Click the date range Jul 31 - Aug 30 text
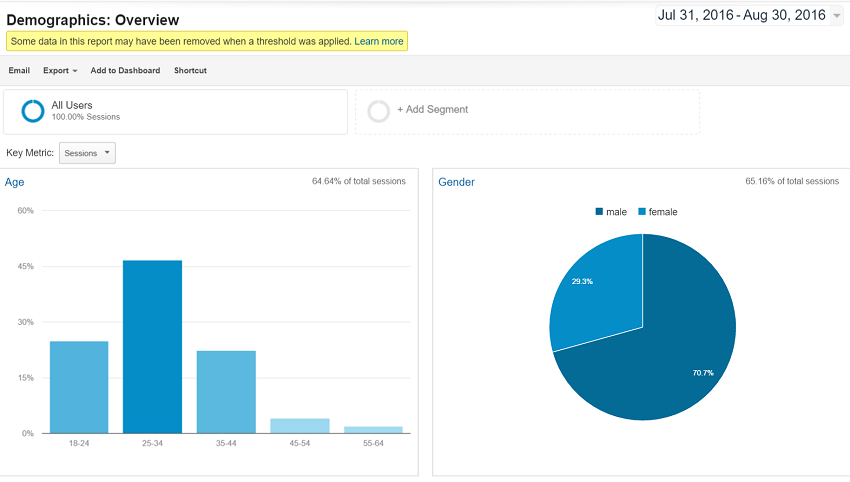The height and width of the screenshot is (482, 850). click(x=740, y=16)
